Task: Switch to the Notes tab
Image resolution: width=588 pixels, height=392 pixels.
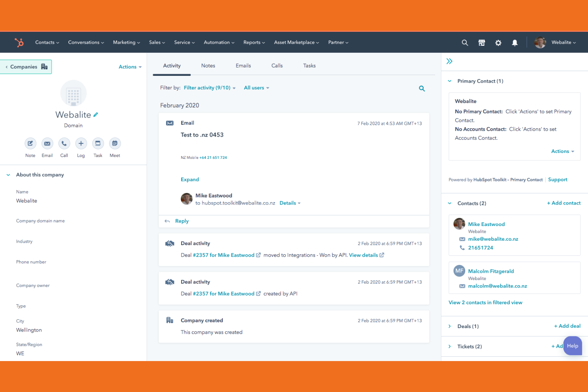Action: point(208,66)
